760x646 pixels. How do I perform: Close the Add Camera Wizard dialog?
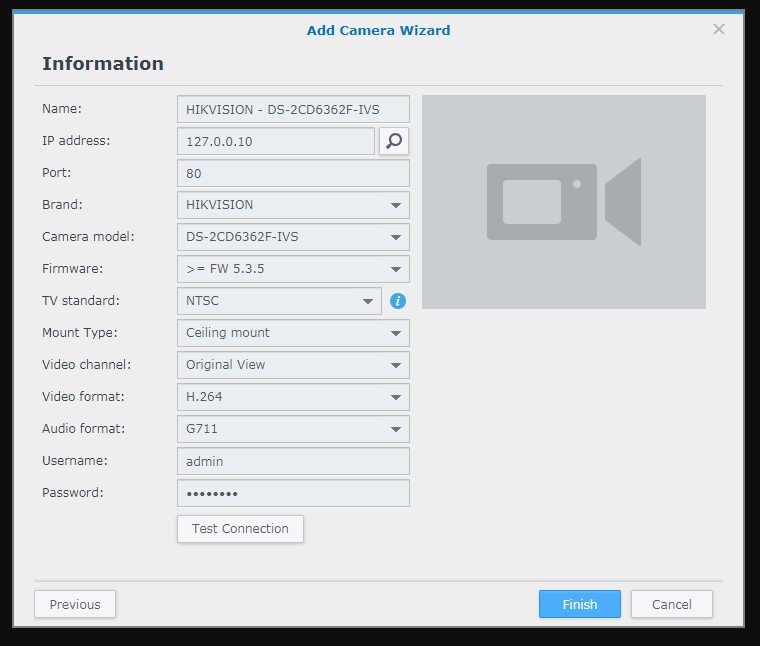[x=718, y=30]
